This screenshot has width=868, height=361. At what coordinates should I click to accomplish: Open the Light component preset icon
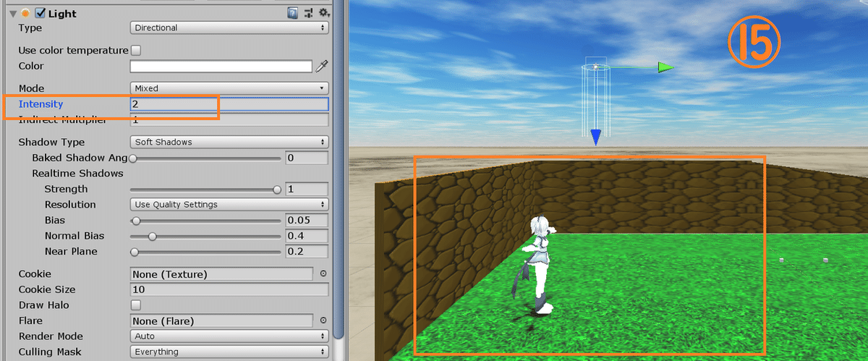tap(309, 13)
